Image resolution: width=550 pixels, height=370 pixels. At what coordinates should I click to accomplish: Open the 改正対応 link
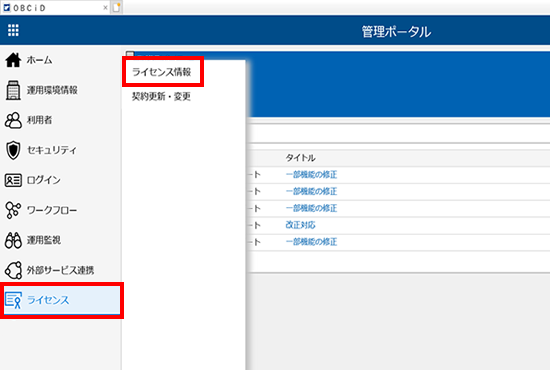[301, 225]
